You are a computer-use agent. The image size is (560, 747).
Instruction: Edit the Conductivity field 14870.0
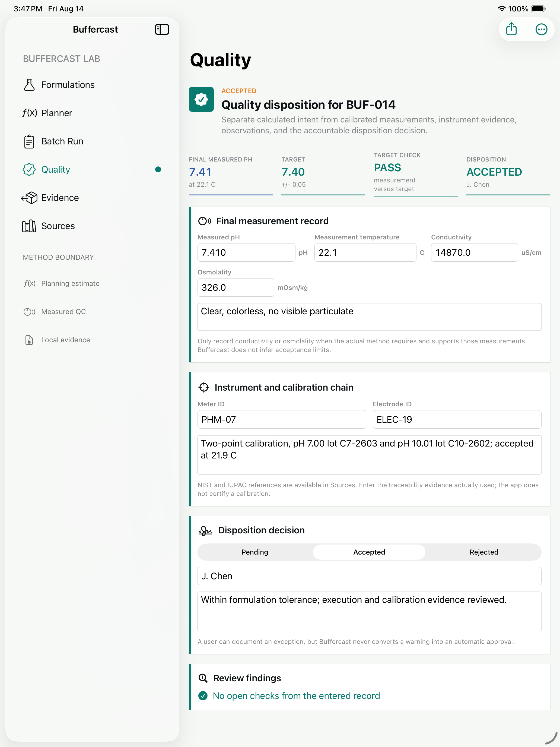pyautogui.click(x=474, y=253)
